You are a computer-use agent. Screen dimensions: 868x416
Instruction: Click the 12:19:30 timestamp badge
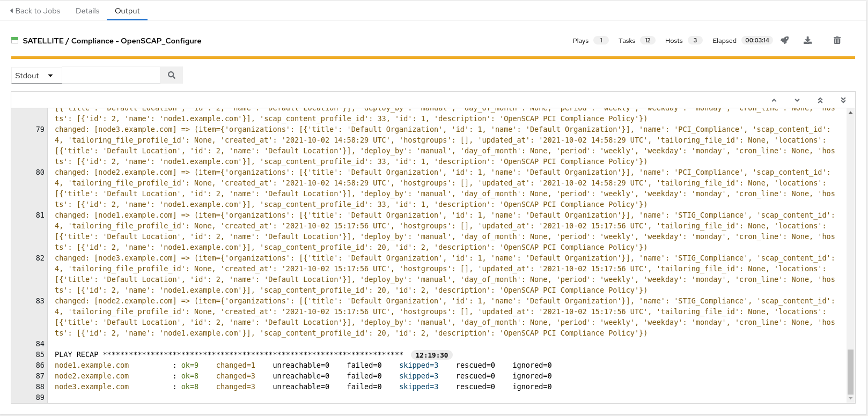(x=432, y=355)
